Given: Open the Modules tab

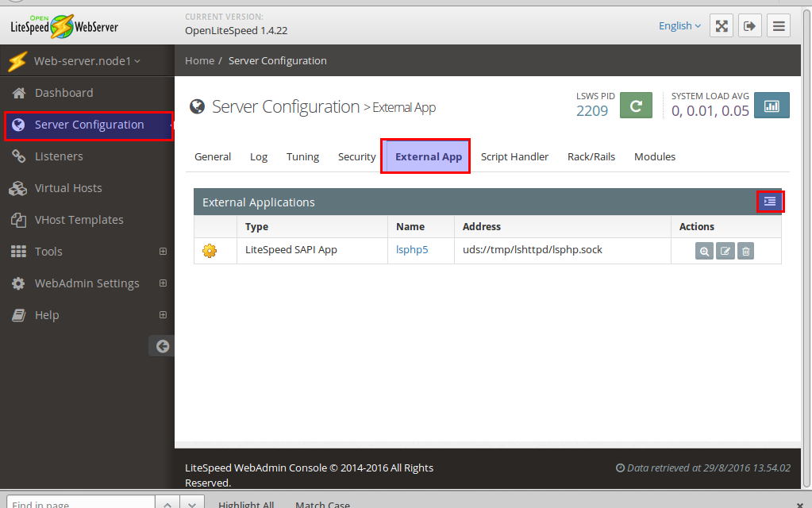Looking at the screenshot, I should point(655,156).
